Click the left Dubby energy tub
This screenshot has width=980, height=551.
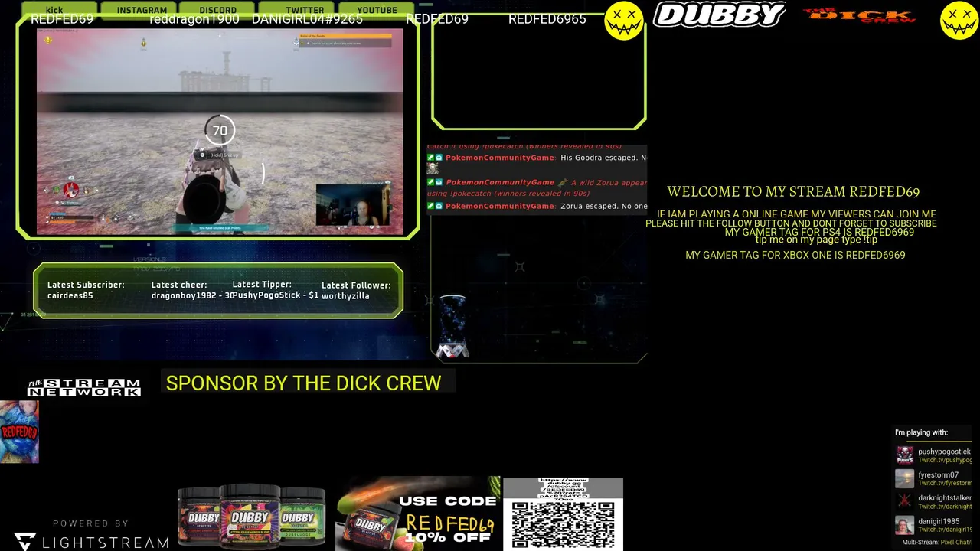click(x=199, y=518)
